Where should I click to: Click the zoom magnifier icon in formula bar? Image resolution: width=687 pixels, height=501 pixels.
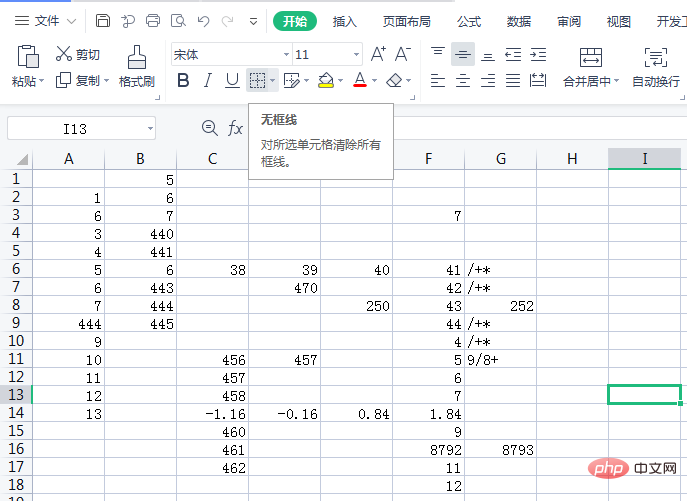(x=209, y=128)
